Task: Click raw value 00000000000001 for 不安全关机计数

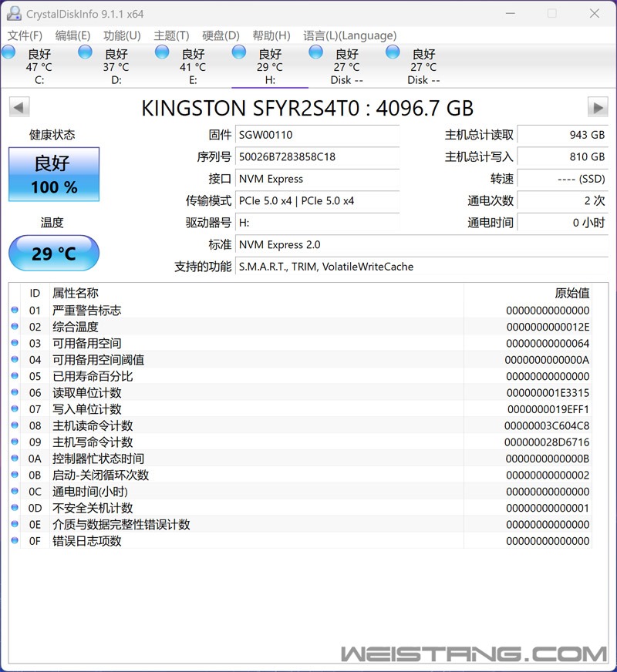Action: pyautogui.click(x=548, y=508)
